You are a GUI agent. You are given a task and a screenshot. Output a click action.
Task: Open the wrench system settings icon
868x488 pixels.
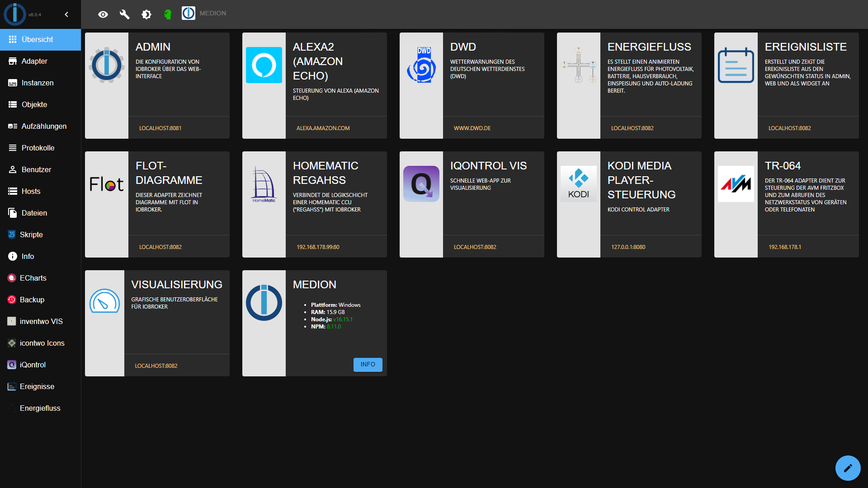tap(125, 14)
